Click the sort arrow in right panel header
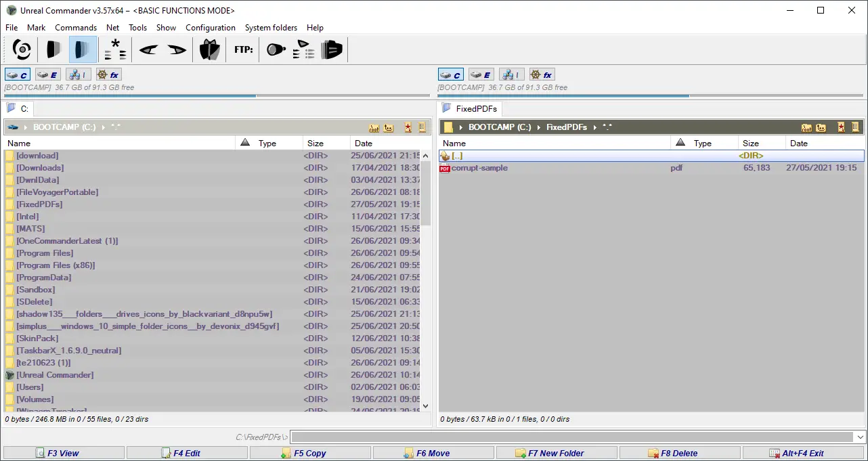Image resolution: width=868 pixels, height=461 pixels. click(680, 143)
